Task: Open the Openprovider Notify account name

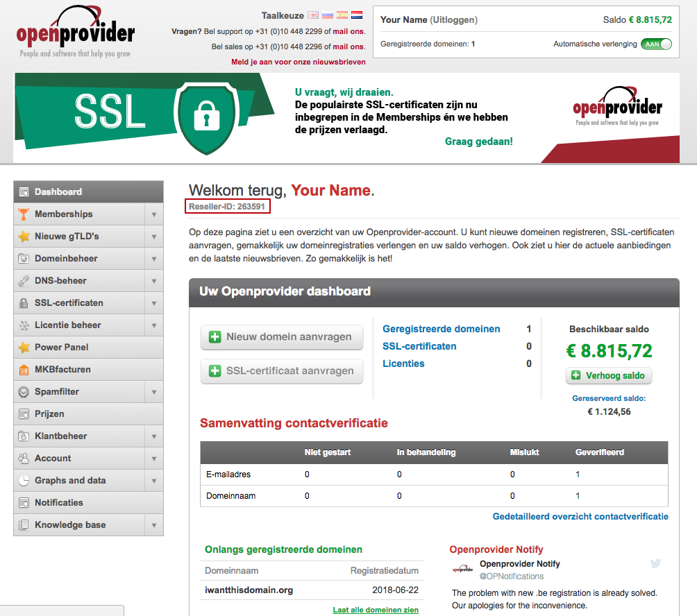Action: 520,563
